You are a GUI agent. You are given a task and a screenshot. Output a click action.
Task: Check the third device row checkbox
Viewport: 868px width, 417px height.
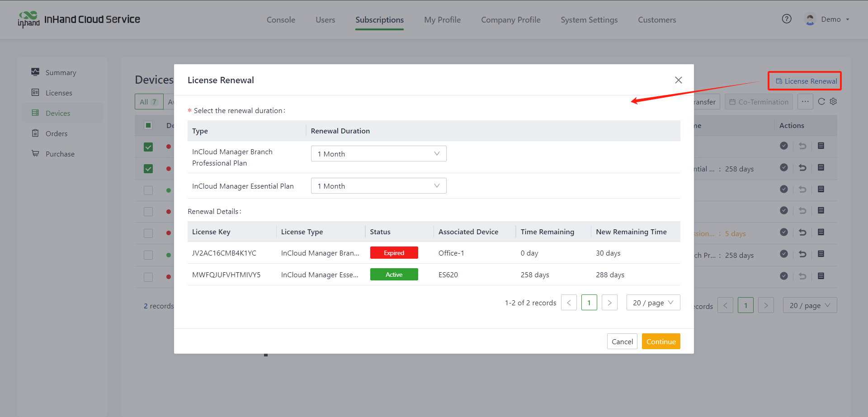[148, 190]
